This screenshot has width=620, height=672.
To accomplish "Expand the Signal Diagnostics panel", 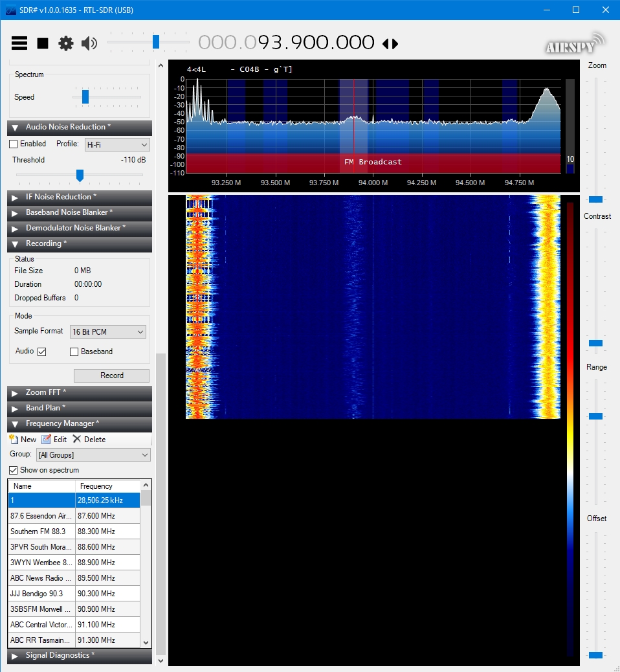I will coord(79,656).
